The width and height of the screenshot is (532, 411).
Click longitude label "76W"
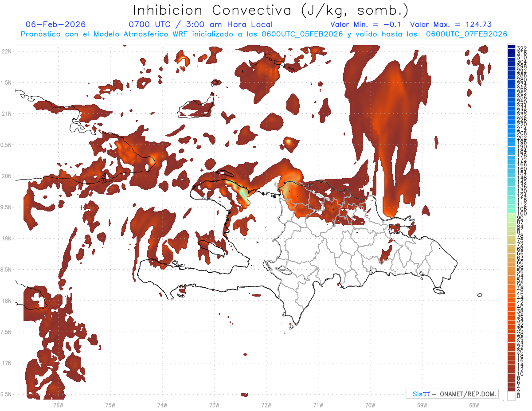coord(58,405)
